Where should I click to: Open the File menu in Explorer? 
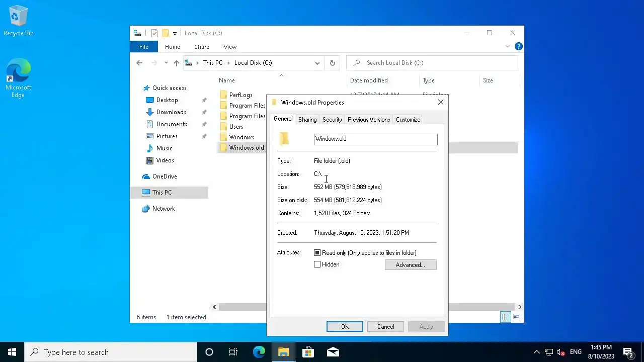coord(144,47)
